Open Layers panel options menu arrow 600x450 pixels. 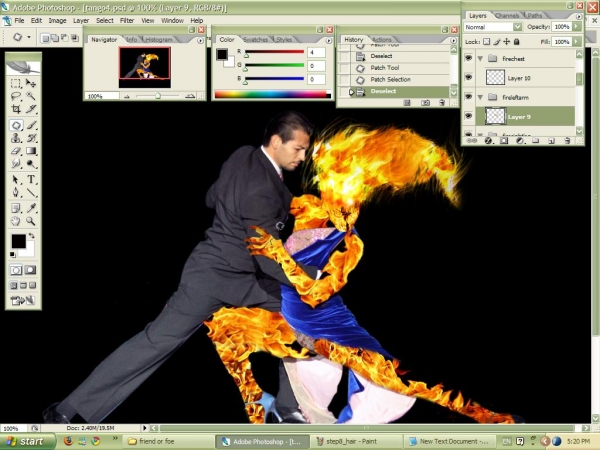click(579, 16)
